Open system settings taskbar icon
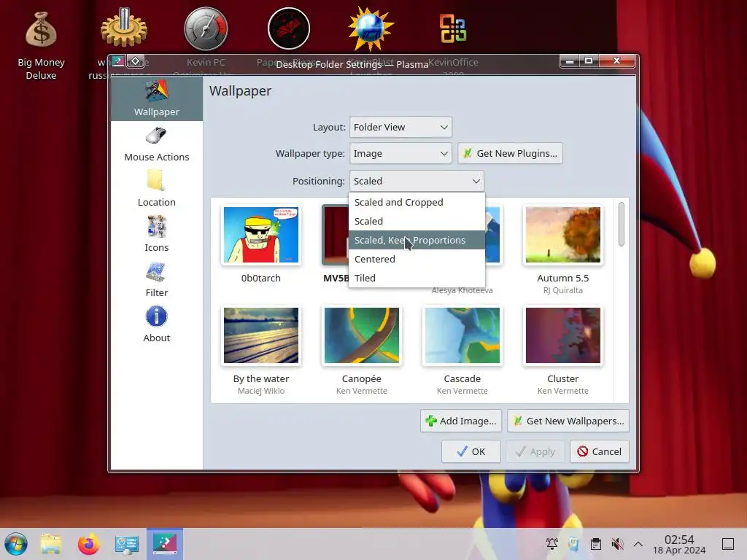The width and height of the screenshot is (747, 560). [127, 544]
